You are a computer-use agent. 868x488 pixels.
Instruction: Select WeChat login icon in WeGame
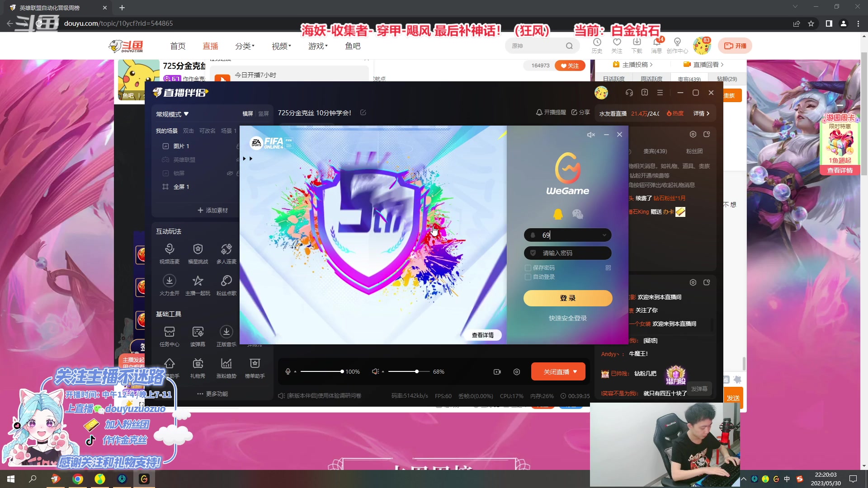point(578,214)
